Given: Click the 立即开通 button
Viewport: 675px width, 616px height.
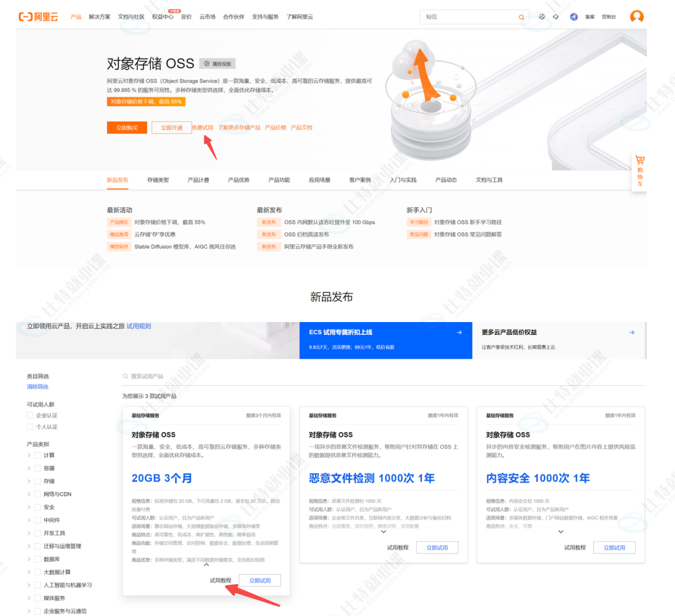Looking at the screenshot, I should tap(172, 128).
